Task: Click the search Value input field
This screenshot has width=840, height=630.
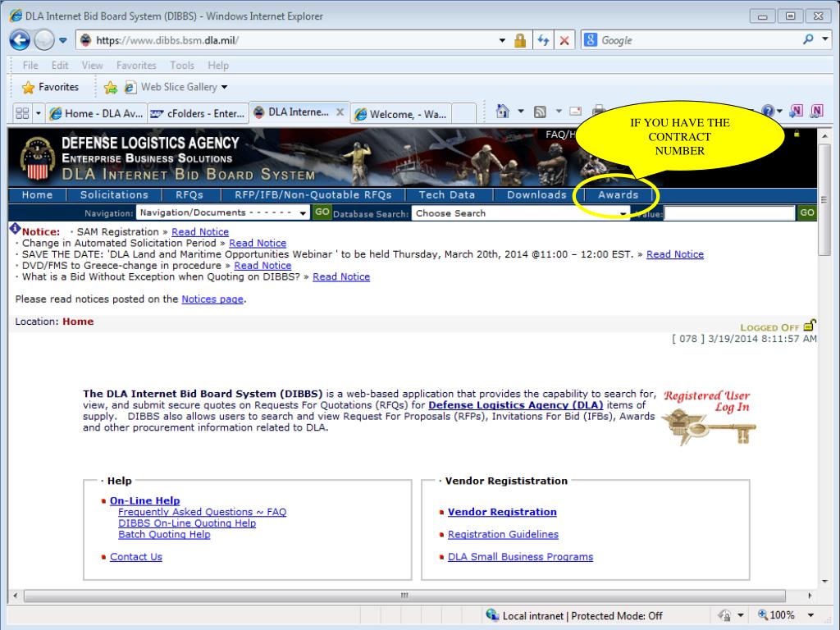Action: pyautogui.click(x=729, y=213)
